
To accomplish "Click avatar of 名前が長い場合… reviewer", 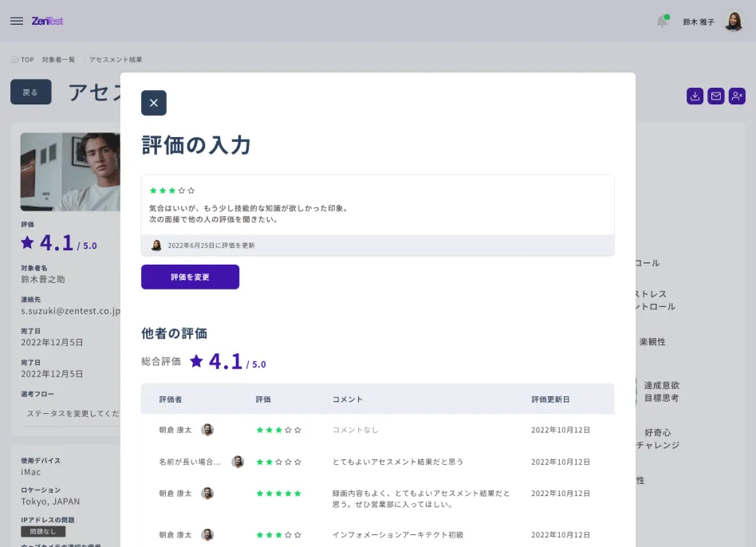I will click(x=238, y=462).
